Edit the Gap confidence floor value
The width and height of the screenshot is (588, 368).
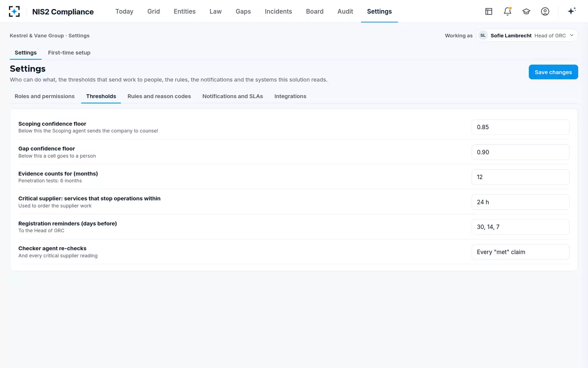[x=521, y=152]
